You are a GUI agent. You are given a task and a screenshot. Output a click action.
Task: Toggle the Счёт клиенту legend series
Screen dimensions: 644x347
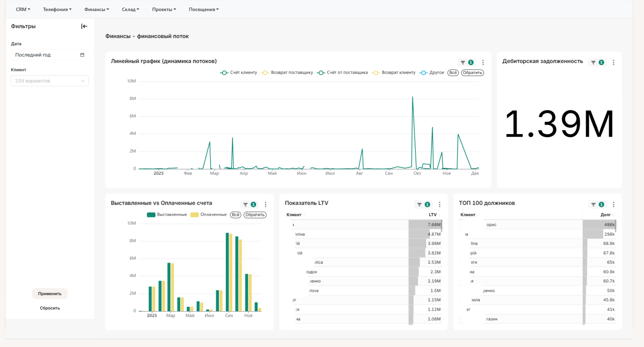(239, 72)
